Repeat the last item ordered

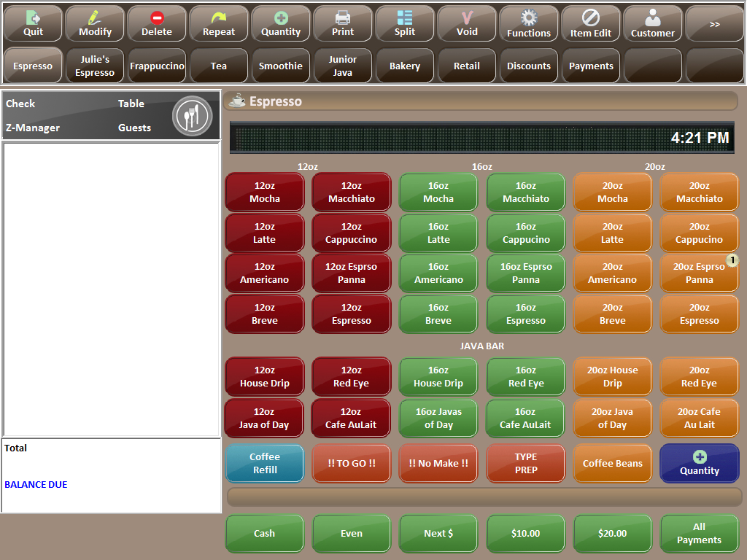(218, 23)
